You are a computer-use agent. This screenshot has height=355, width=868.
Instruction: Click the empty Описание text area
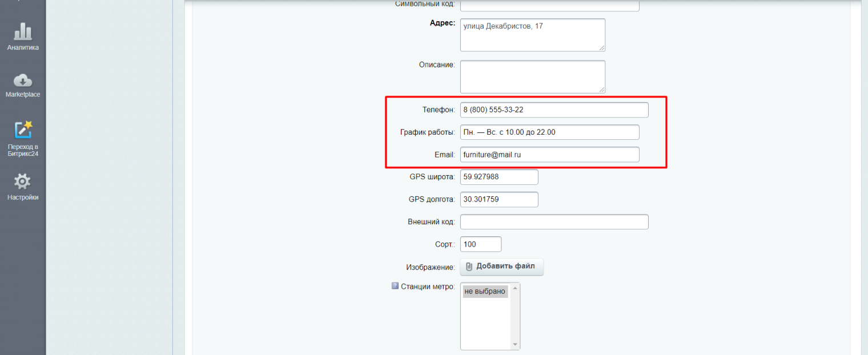(x=532, y=76)
